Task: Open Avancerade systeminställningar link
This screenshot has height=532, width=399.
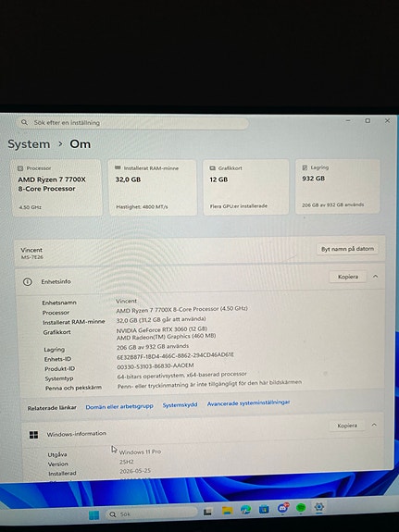Action: point(249,402)
